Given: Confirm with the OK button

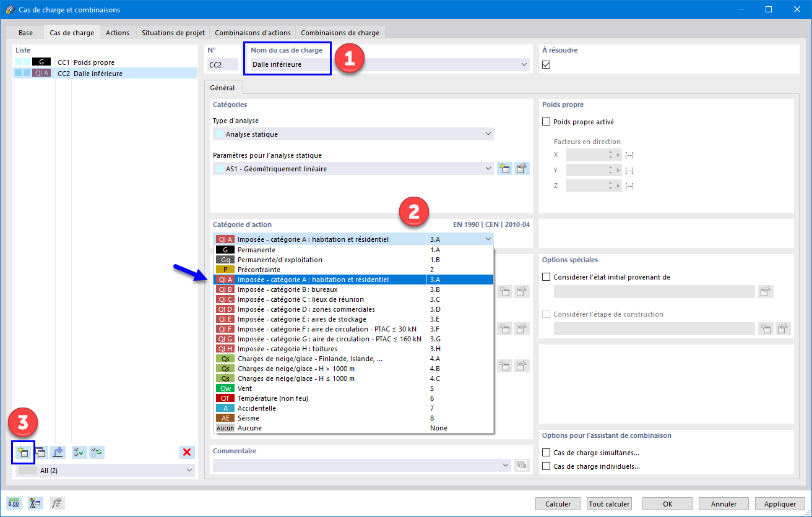Looking at the screenshot, I should click(667, 504).
